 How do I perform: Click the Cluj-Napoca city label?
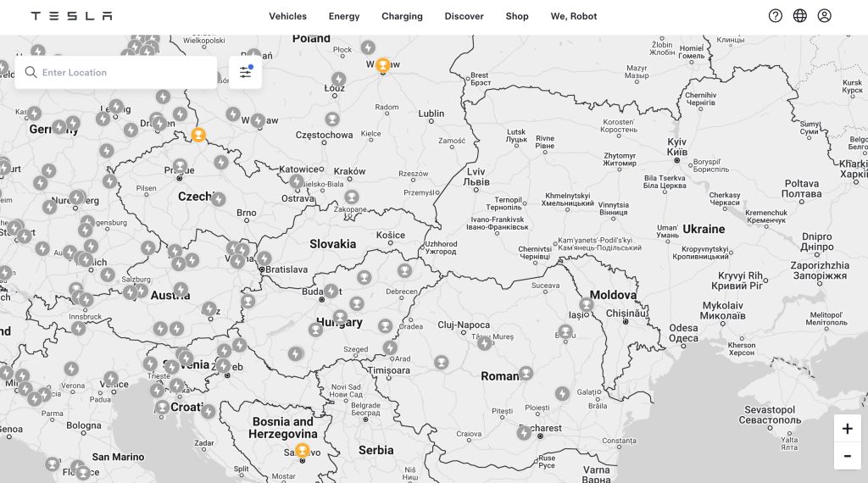pyautogui.click(x=464, y=325)
